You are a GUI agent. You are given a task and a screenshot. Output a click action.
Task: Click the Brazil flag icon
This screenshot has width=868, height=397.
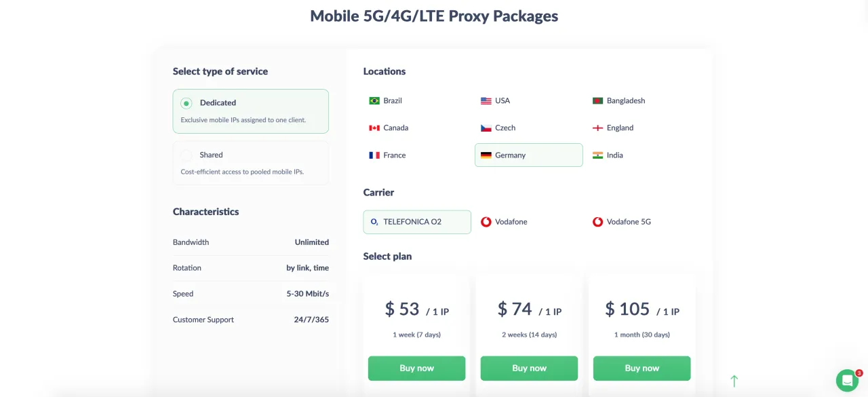pyautogui.click(x=374, y=100)
